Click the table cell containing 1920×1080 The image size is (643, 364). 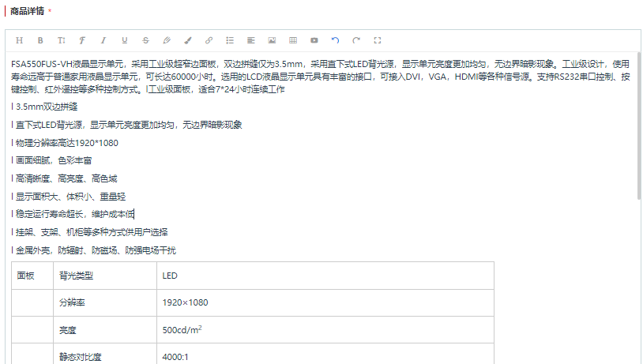tap(325, 302)
